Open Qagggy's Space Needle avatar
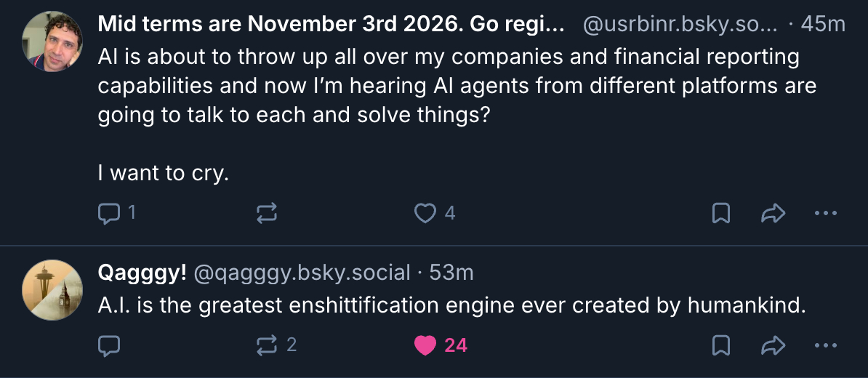 point(52,290)
